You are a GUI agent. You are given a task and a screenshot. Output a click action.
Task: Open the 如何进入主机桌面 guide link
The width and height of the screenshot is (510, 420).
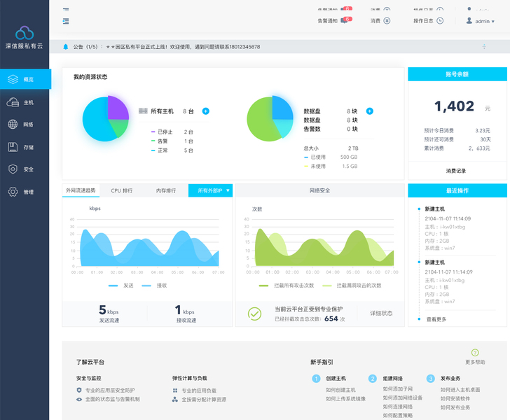pos(460,389)
